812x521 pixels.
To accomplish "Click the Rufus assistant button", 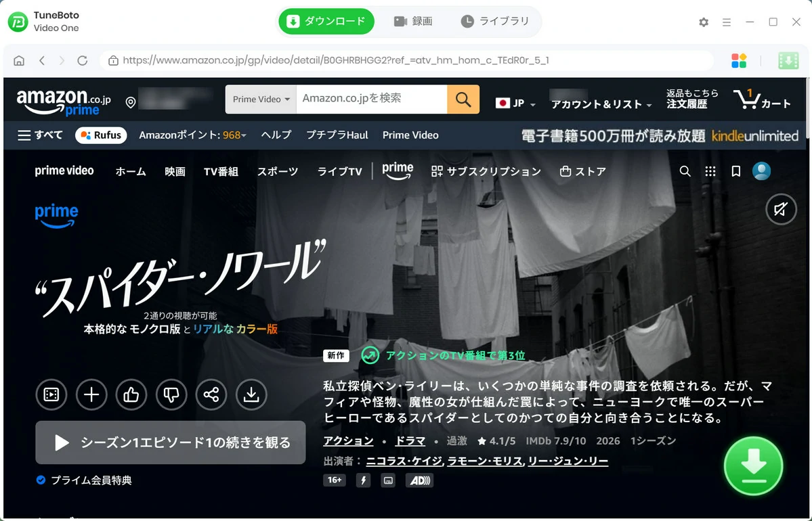I will (x=101, y=135).
